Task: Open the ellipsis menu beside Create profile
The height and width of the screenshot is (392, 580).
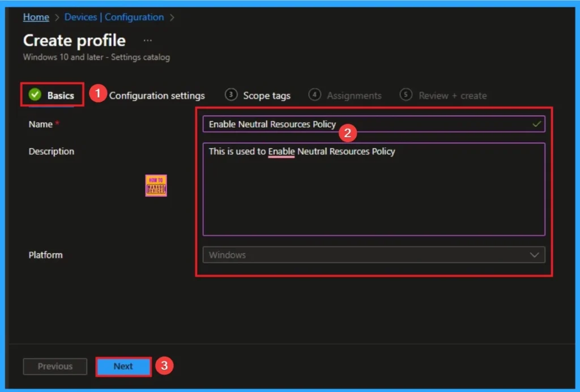Action: (x=148, y=41)
